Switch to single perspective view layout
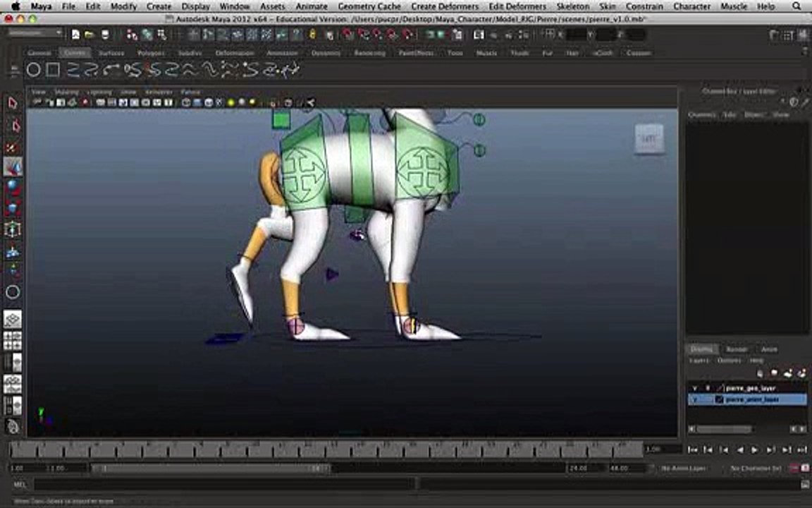Screen dimensions: 812x508 [13, 320]
